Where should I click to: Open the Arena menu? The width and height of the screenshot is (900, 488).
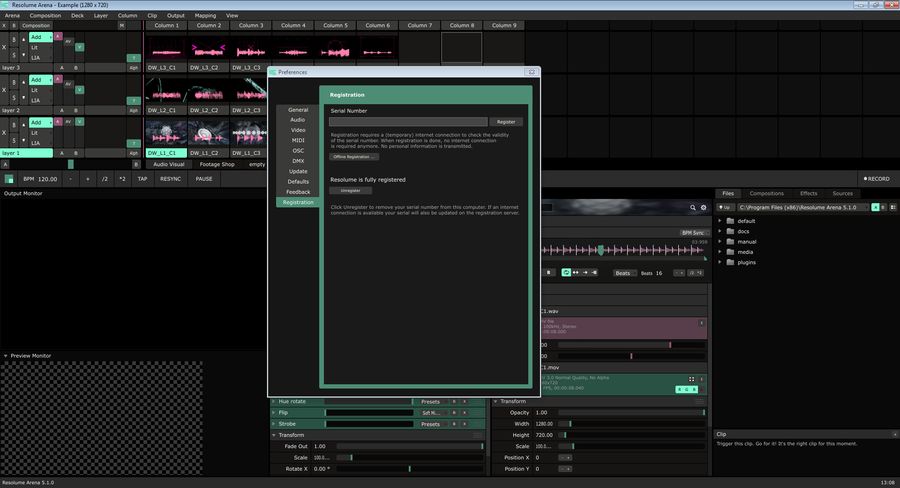point(12,16)
